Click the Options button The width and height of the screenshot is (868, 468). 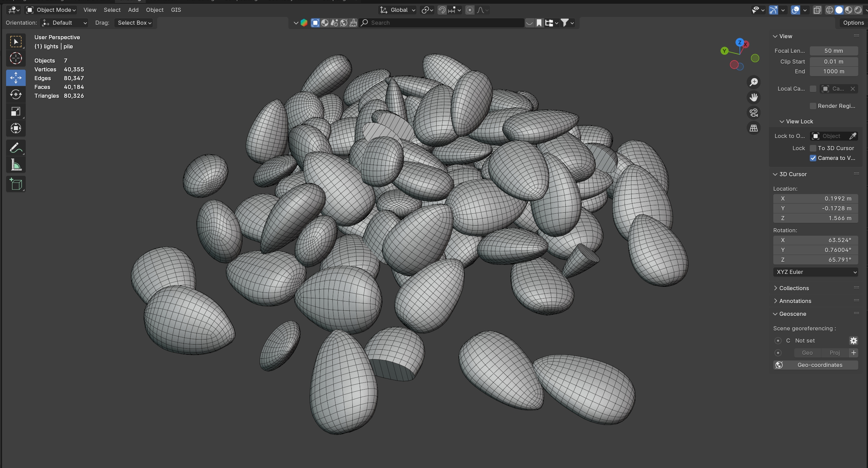coord(853,23)
